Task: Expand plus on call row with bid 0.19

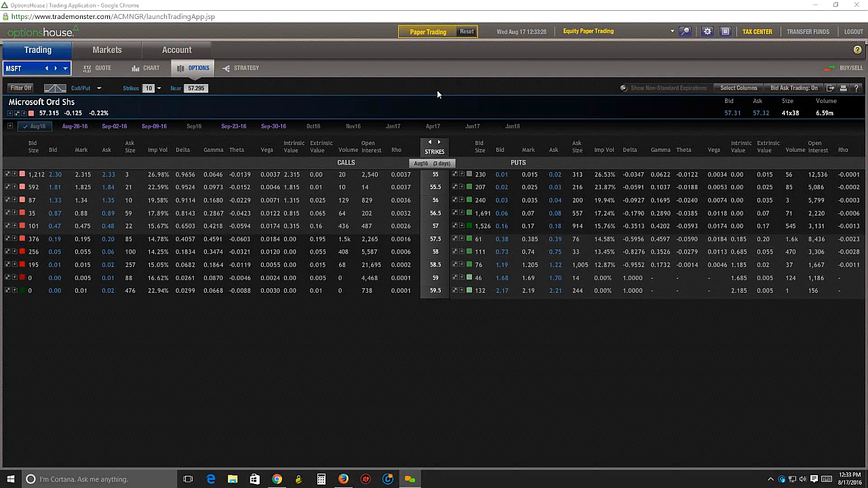Action: point(14,239)
